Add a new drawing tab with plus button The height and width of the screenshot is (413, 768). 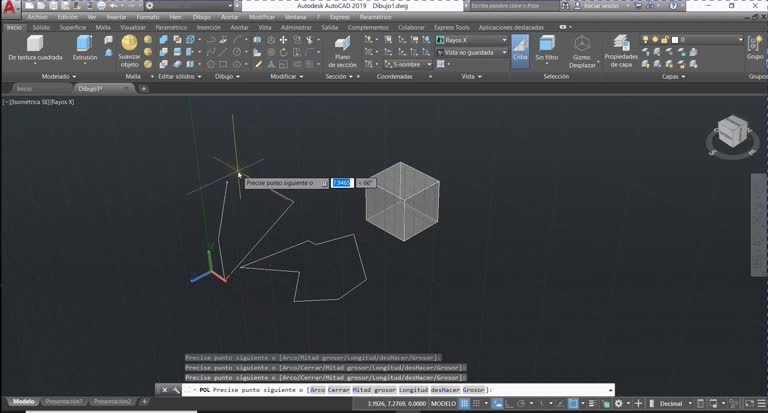pos(144,89)
